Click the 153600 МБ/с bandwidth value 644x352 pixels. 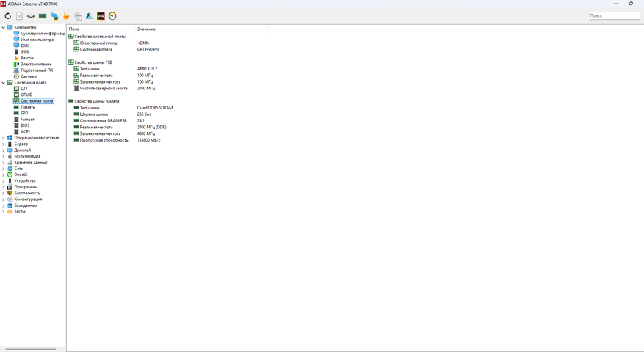148,140
